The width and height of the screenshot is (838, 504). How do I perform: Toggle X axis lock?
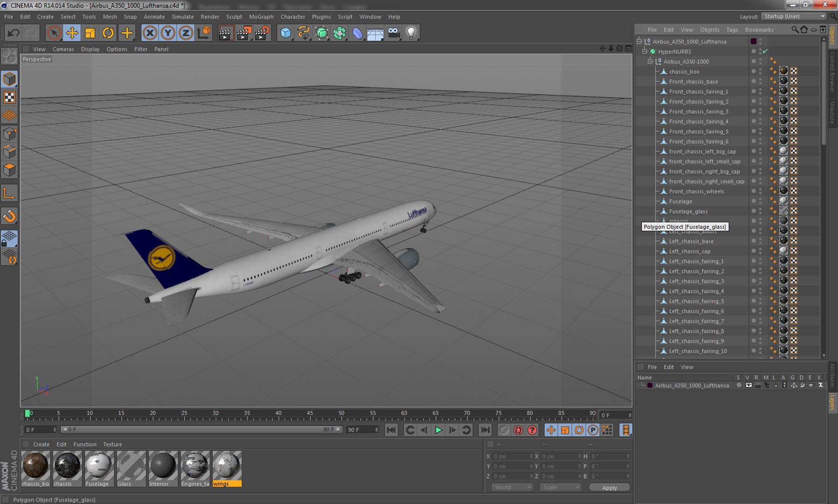pyautogui.click(x=150, y=33)
